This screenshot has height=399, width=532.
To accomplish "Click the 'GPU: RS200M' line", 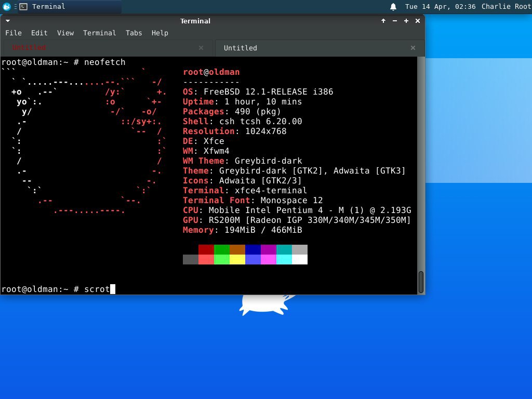I will click(x=297, y=220).
